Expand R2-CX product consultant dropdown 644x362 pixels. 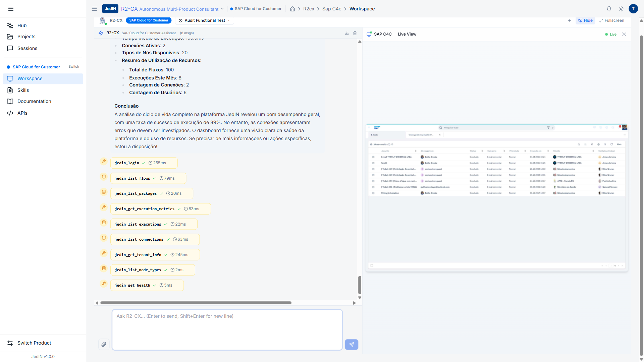(x=222, y=9)
